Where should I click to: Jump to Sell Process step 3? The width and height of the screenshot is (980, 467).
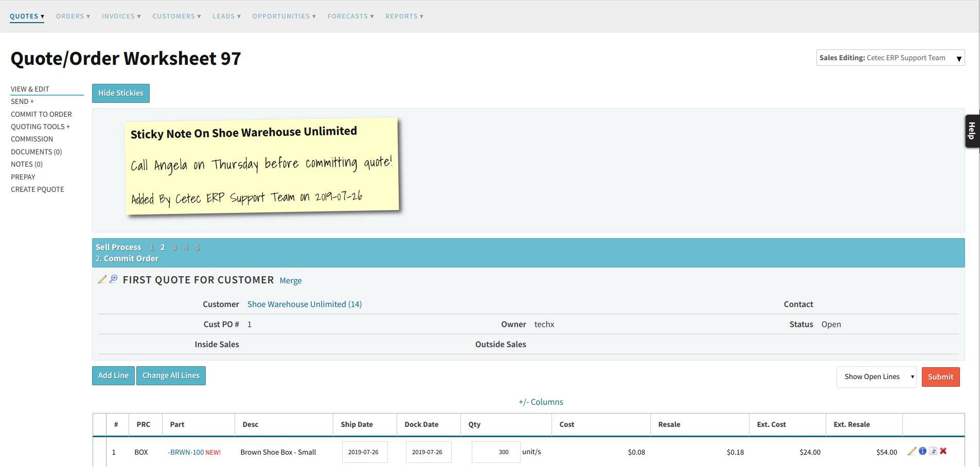174,247
